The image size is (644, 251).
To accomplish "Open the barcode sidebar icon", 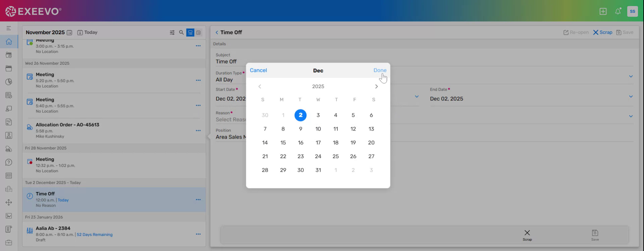I will (9, 176).
